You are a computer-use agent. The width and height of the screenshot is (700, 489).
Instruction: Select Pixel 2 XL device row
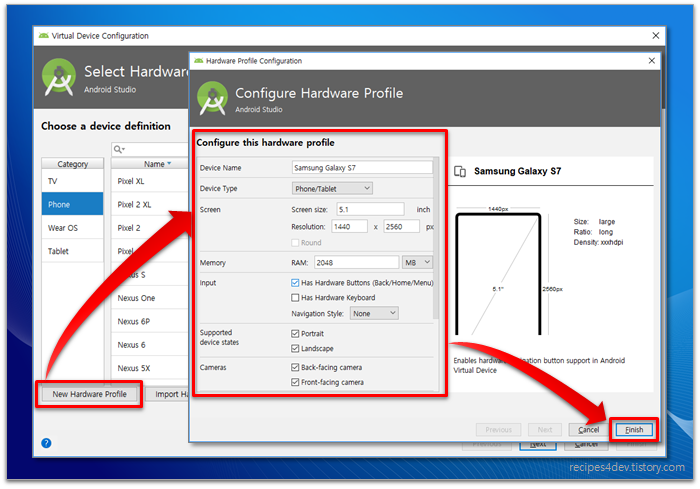(x=150, y=205)
